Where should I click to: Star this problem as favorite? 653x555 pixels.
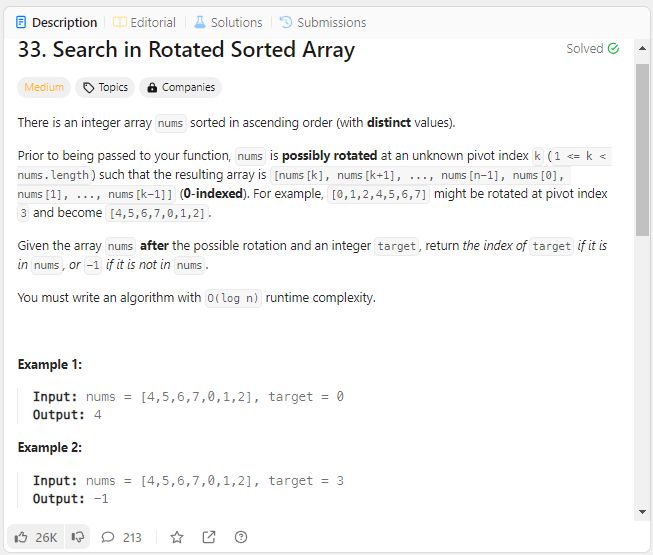pos(177,537)
